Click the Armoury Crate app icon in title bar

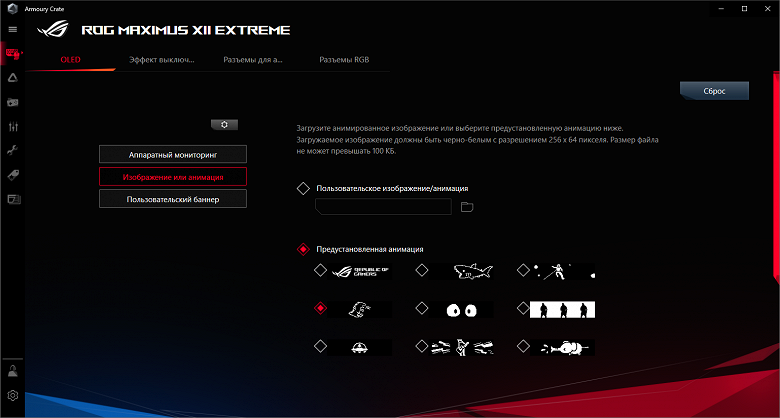click(12, 8)
